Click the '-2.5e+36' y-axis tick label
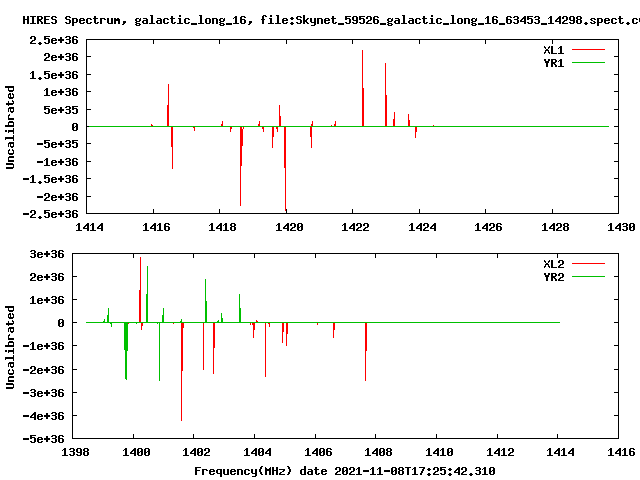This screenshot has height=480, width=640. pos(50,214)
